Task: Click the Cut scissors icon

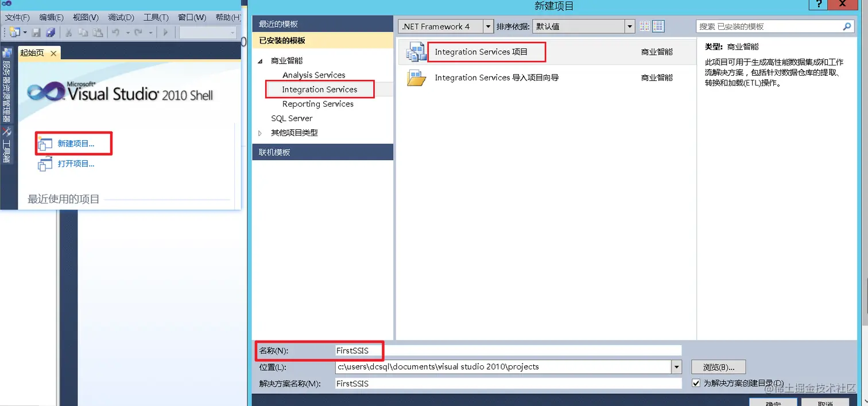Action: click(68, 33)
